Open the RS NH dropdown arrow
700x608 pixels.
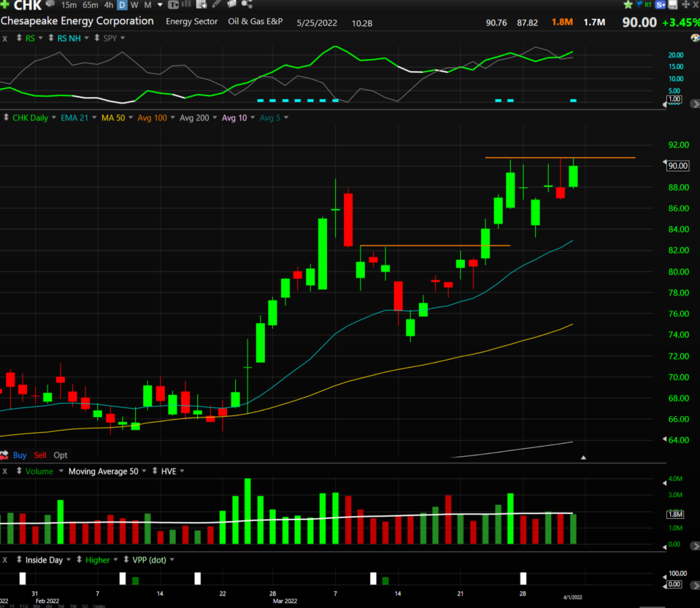pos(86,38)
